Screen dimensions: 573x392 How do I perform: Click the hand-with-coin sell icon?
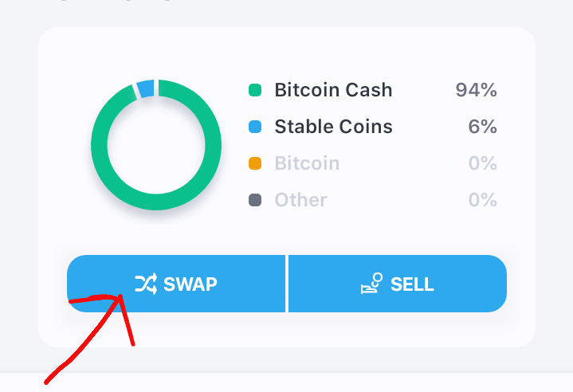tap(371, 283)
